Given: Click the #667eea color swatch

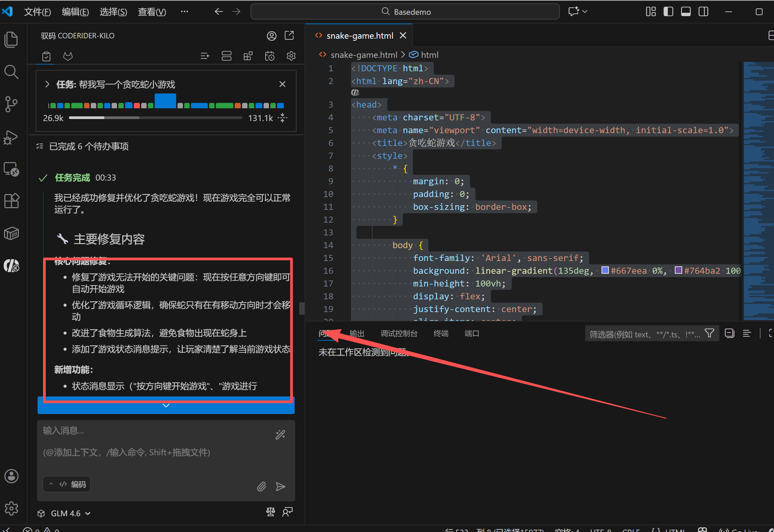Looking at the screenshot, I should pyautogui.click(x=605, y=270).
